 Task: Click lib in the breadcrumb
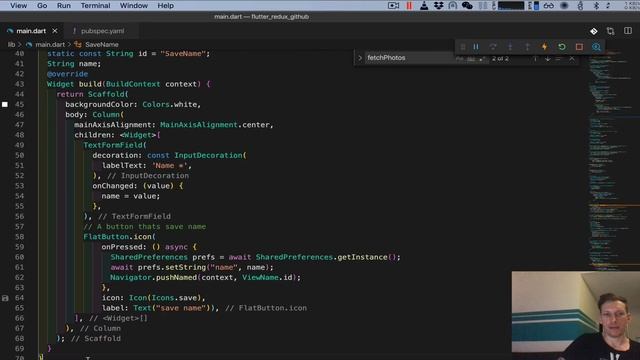click(11, 44)
